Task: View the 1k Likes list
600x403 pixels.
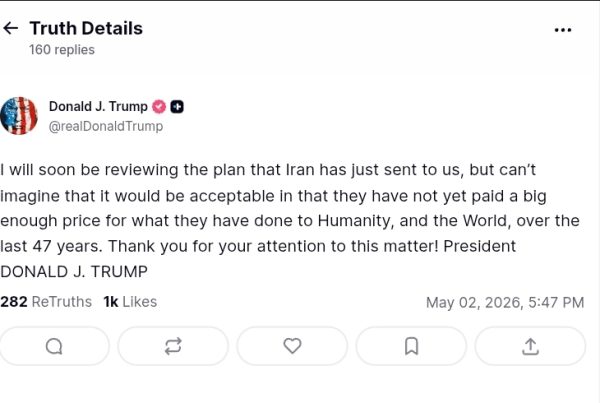Action: [130, 302]
